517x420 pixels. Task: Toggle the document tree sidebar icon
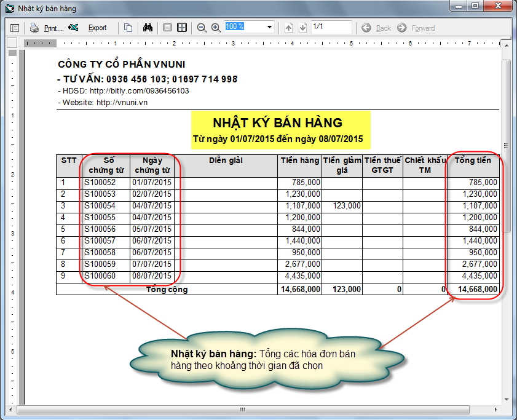click(15, 28)
